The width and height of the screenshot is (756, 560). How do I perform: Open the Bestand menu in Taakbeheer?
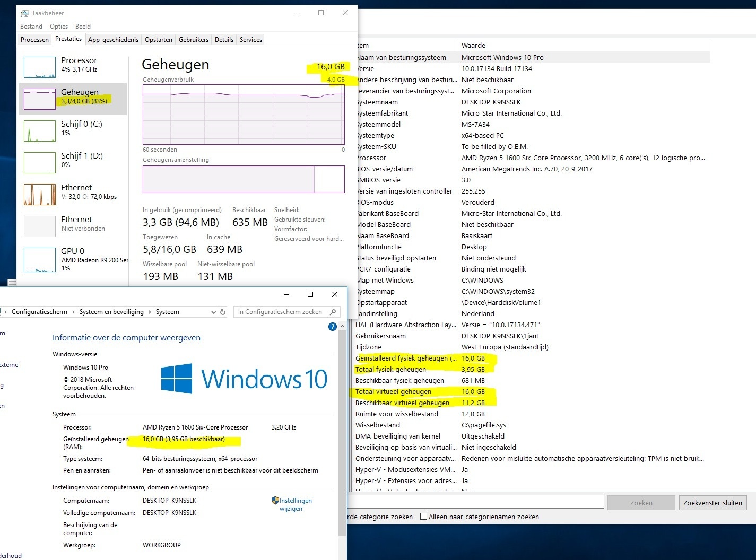click(31, 27)
